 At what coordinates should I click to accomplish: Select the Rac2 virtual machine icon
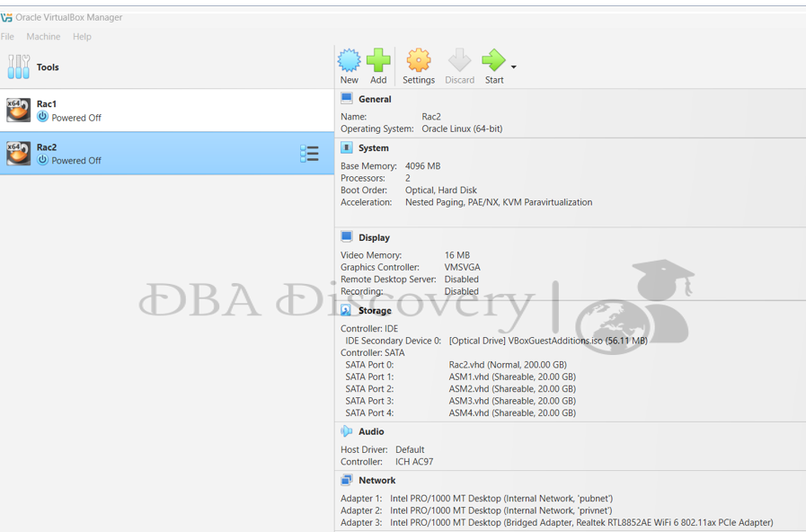pos(18,153)
